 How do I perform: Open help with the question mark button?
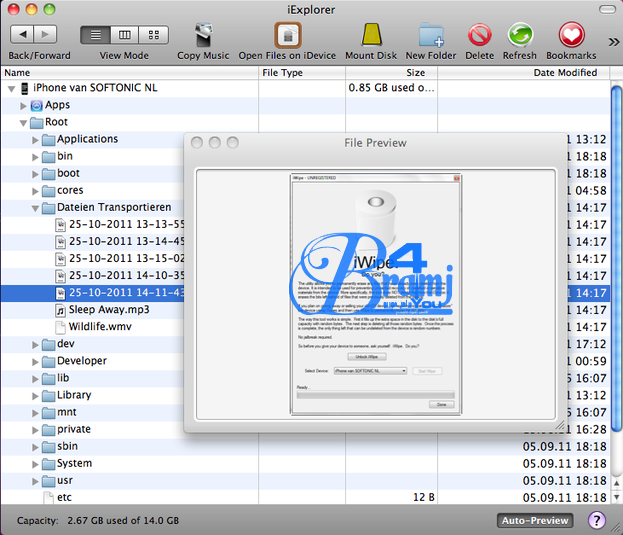click(597, 520)
